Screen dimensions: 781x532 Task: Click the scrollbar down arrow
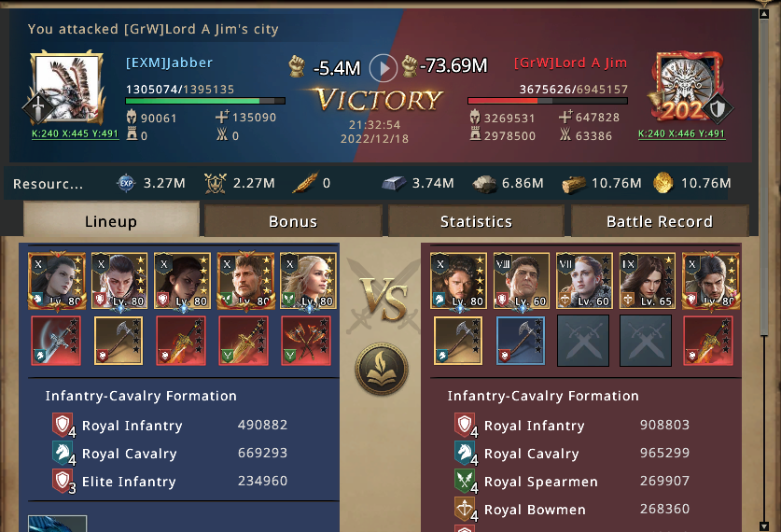pyautogui.click(x=764, y=526)
